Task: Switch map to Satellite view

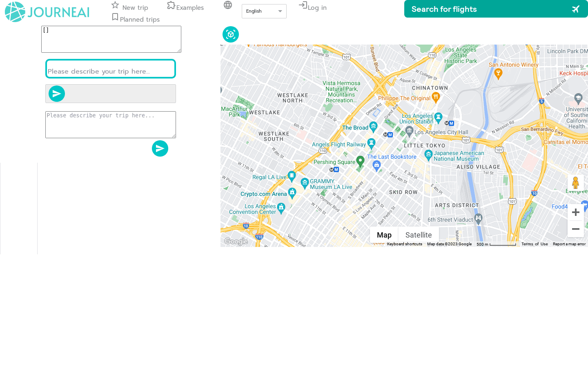Action: tap(418, 235)
